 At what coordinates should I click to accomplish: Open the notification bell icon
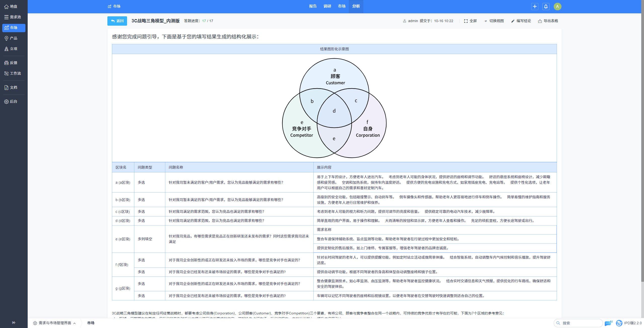coord(546,7)
